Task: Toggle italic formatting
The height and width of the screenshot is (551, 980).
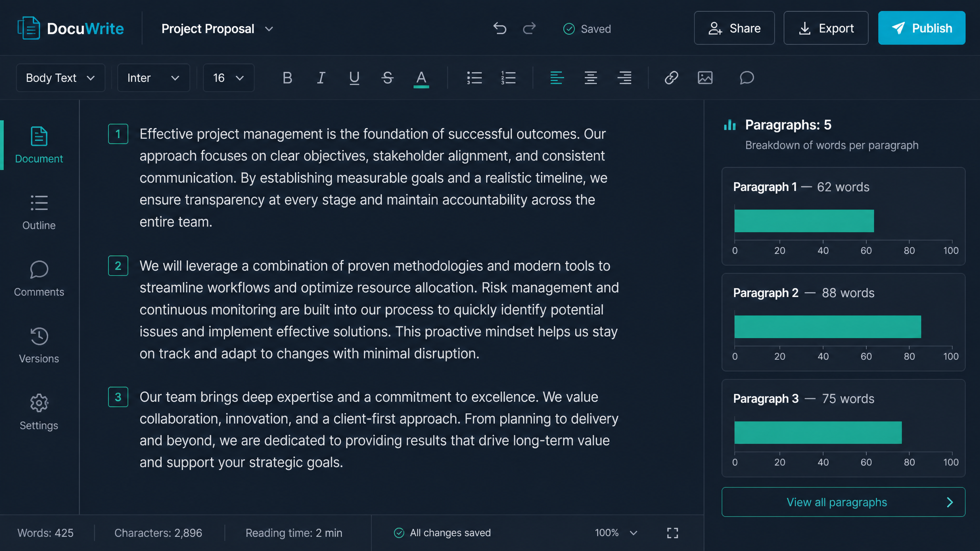Action: pyautogui.click(x=321, y=77)
